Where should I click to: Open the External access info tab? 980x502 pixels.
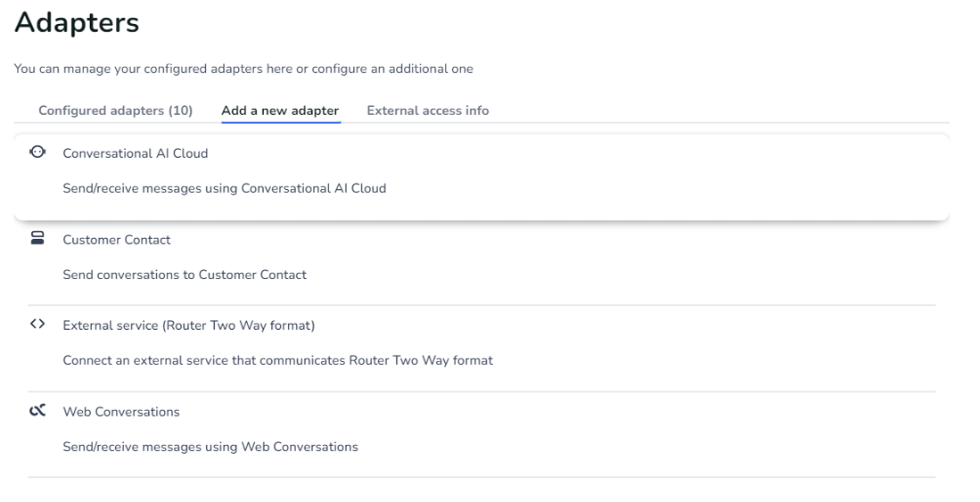(x=427, y=111)
